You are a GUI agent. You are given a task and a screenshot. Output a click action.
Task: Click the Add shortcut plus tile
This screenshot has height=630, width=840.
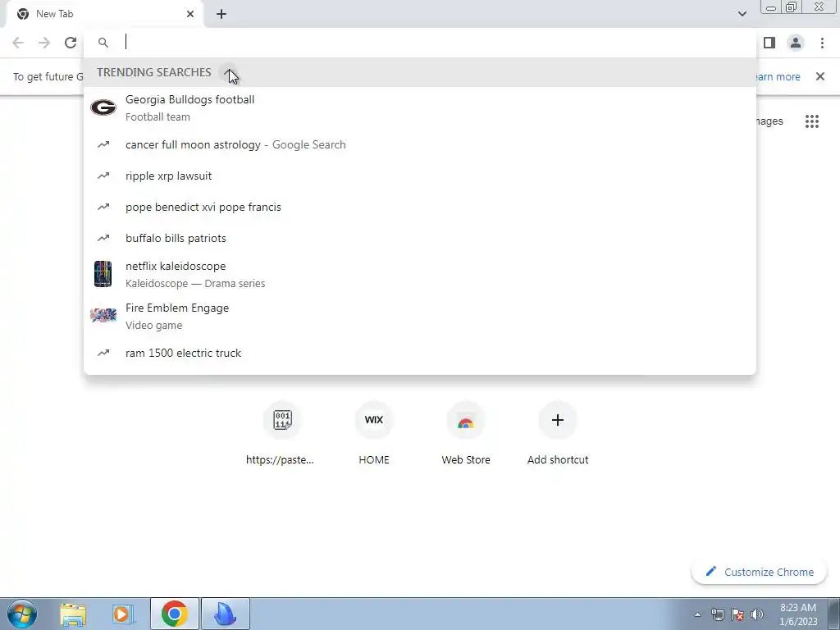pyautogui.click(x=558, y=420)
